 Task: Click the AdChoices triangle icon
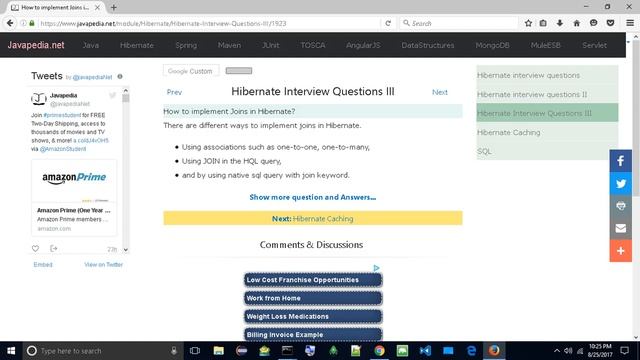tap(376, 268)
